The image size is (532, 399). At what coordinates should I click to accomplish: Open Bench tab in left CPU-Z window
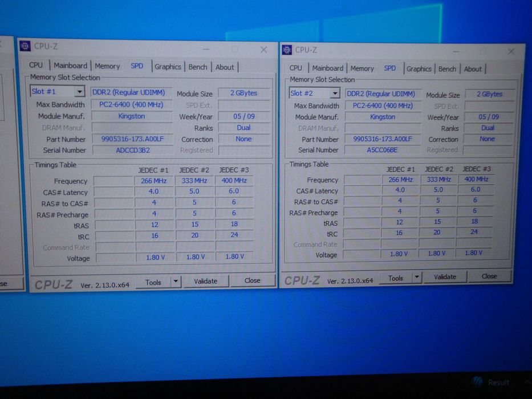(x=198, y=67)
